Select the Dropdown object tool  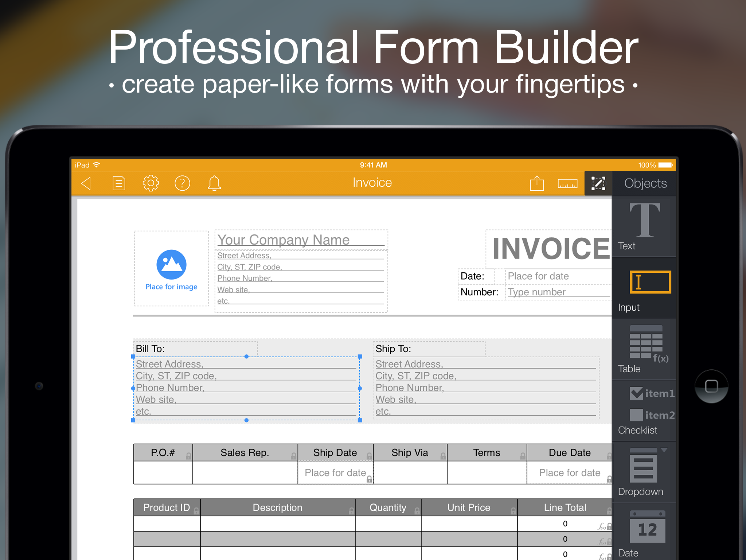click(644, 472)
